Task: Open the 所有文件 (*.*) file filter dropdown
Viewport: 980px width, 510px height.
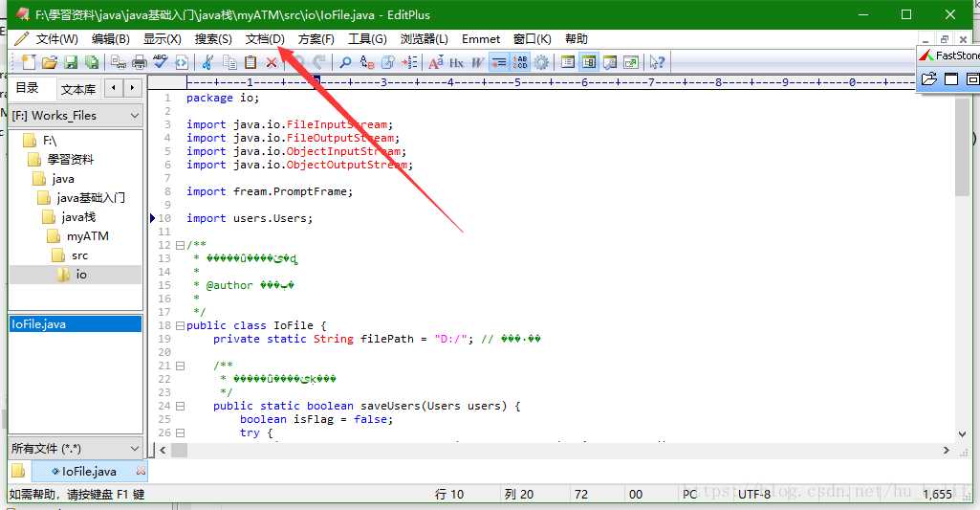Action: pos(135,449)
